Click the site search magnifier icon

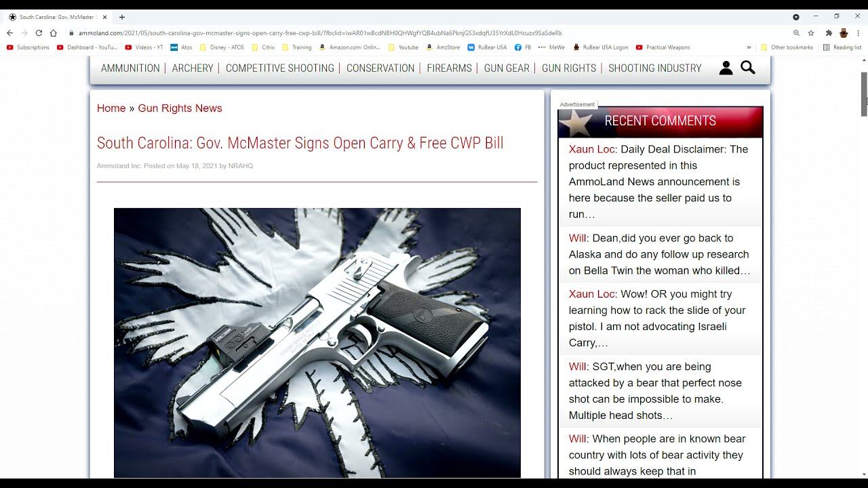(x=748, y=68)
